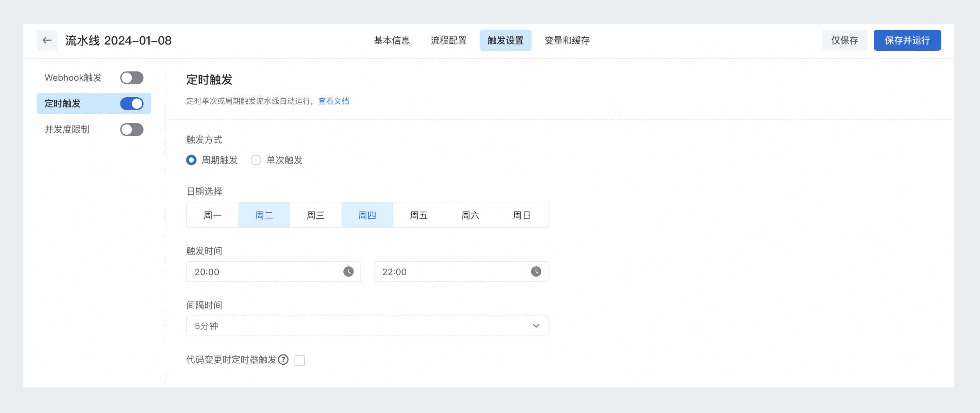This screenshot has height=413, width=980.
Task: Click the 保存并运行 button
Action: pos(907,40)
